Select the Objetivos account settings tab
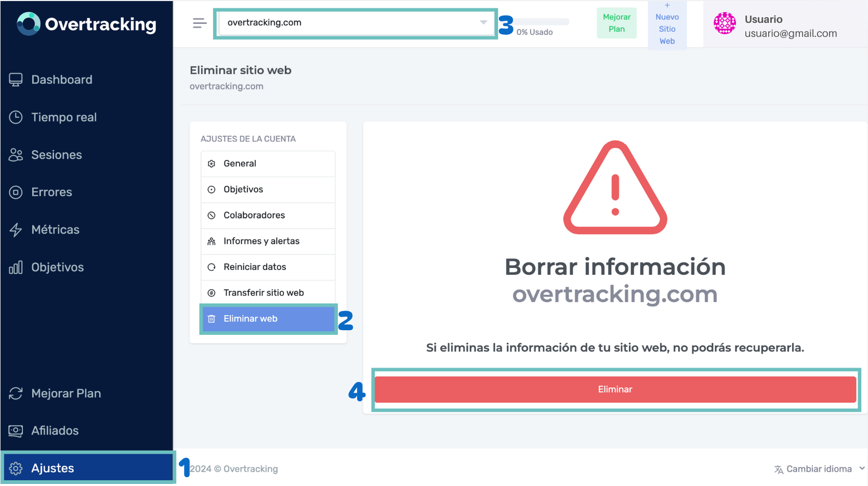Viewport: 868px width, 486px height. pyautogui.click(x=268, y=190)
